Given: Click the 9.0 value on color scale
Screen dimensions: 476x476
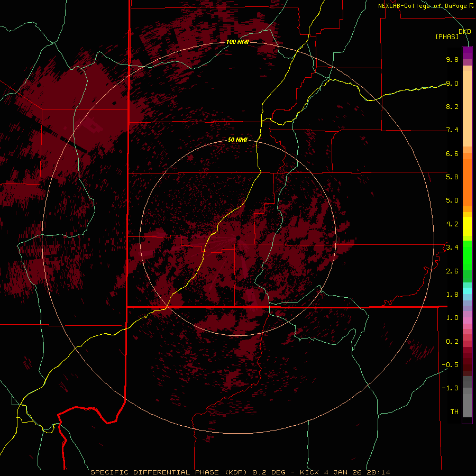Looking at the screenshot, I should pos(452,83).
